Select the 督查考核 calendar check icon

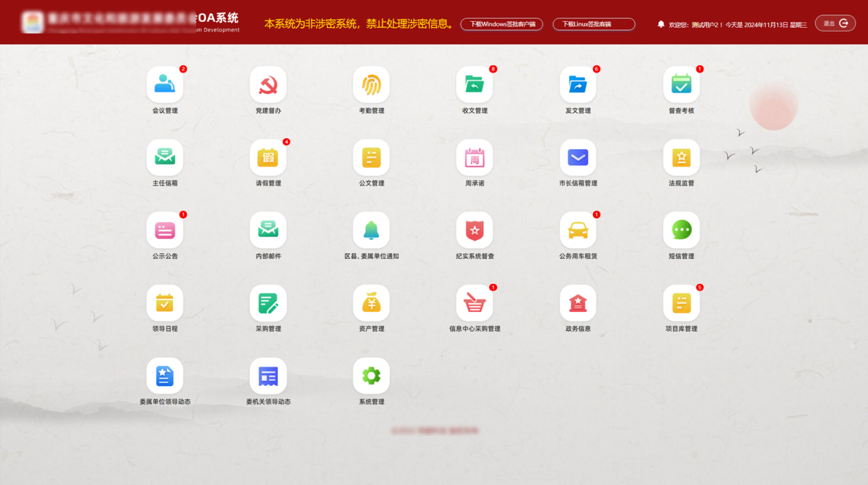pos(681,85)
